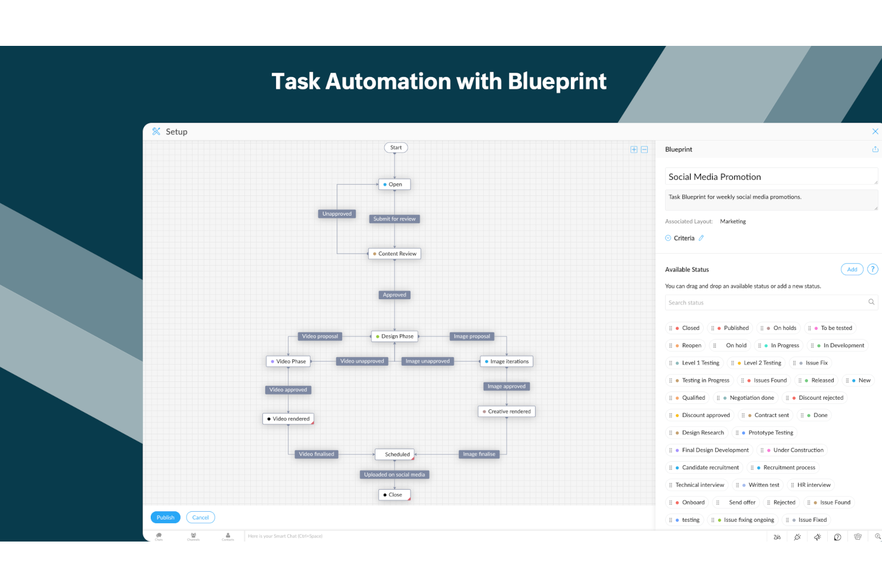Open Chats from the bottom bar
The width and height of the screenshot is (882, 588).
[159, 536]
